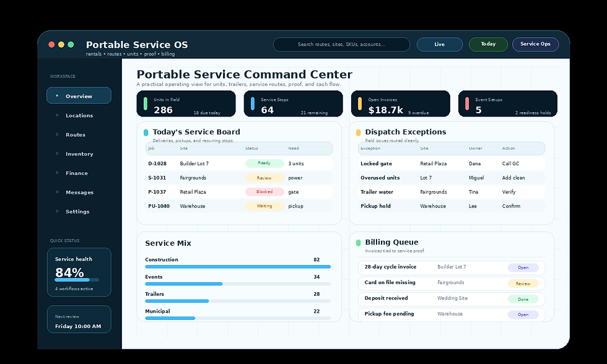Click the green maximize window dot
Image resolution: width=607 pixels, height=364 pixels.
(71, 45)
